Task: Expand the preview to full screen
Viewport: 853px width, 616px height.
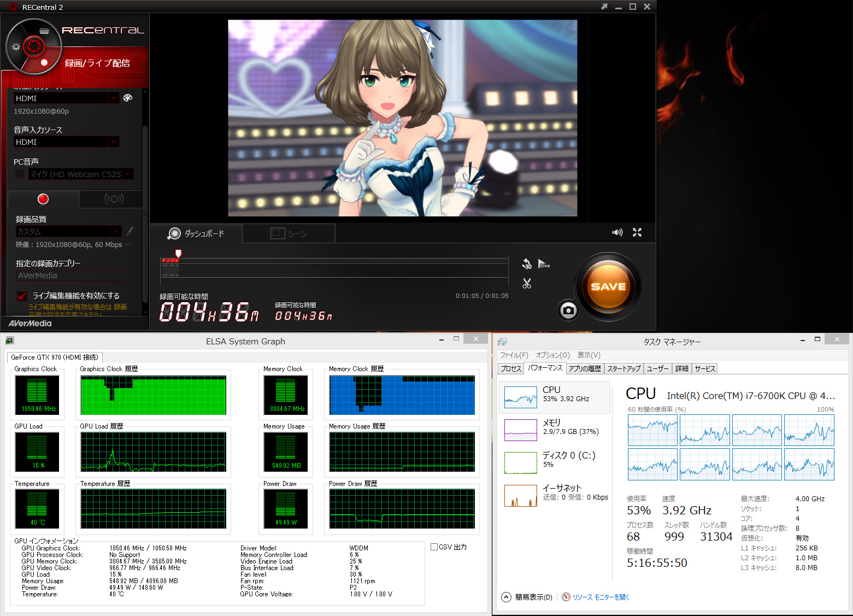Action: (637, 232)
